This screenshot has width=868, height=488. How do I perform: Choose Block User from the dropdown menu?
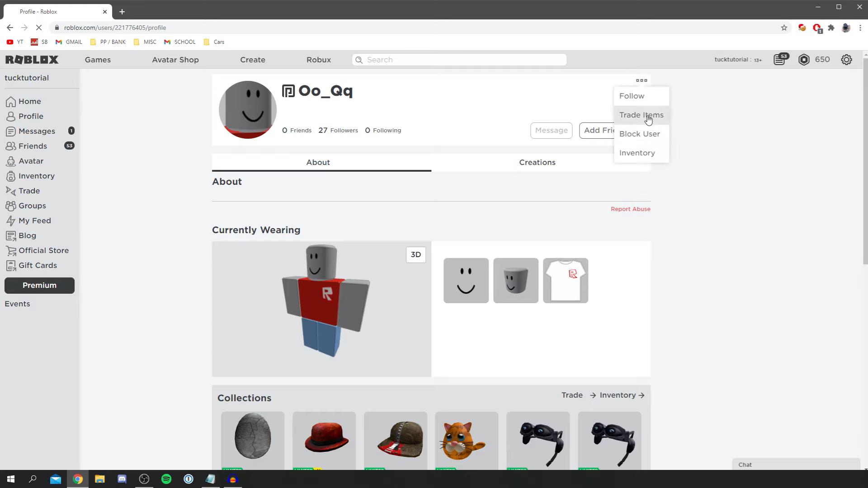coord(642,134)
